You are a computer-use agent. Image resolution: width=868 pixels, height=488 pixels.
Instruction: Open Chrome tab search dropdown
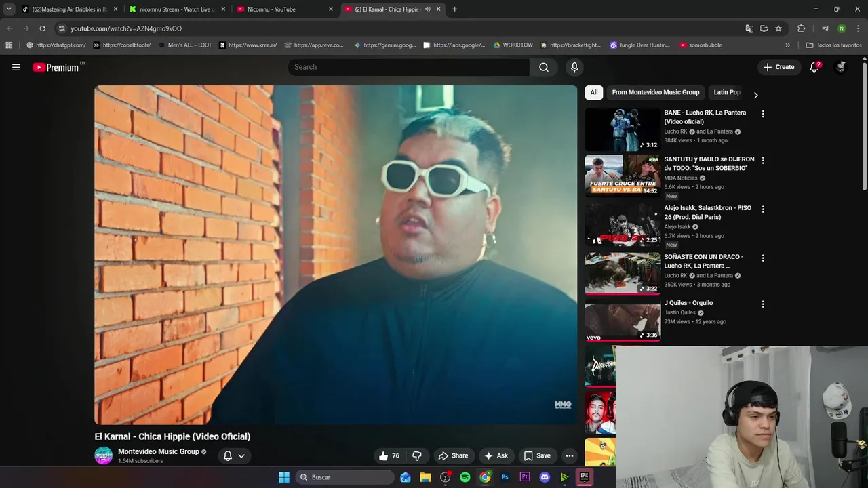pos(9,9)
